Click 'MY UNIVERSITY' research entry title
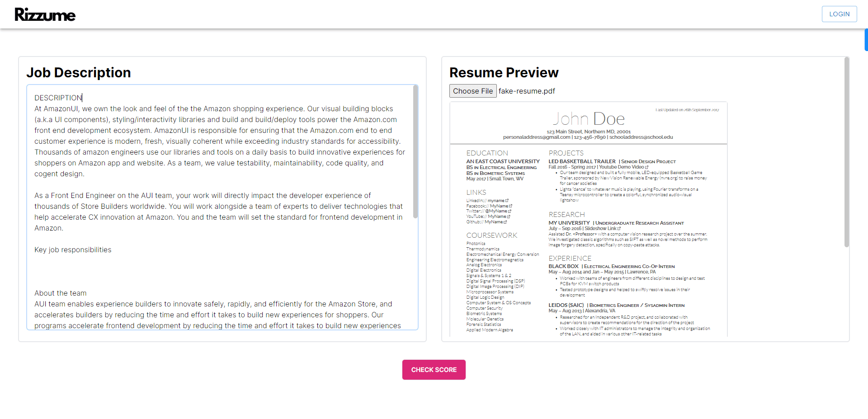 569,223
